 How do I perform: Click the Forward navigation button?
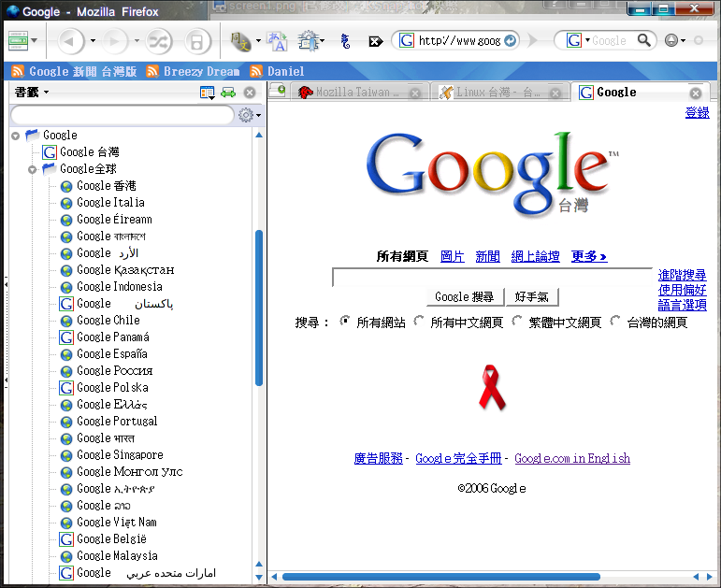(115, 41)
